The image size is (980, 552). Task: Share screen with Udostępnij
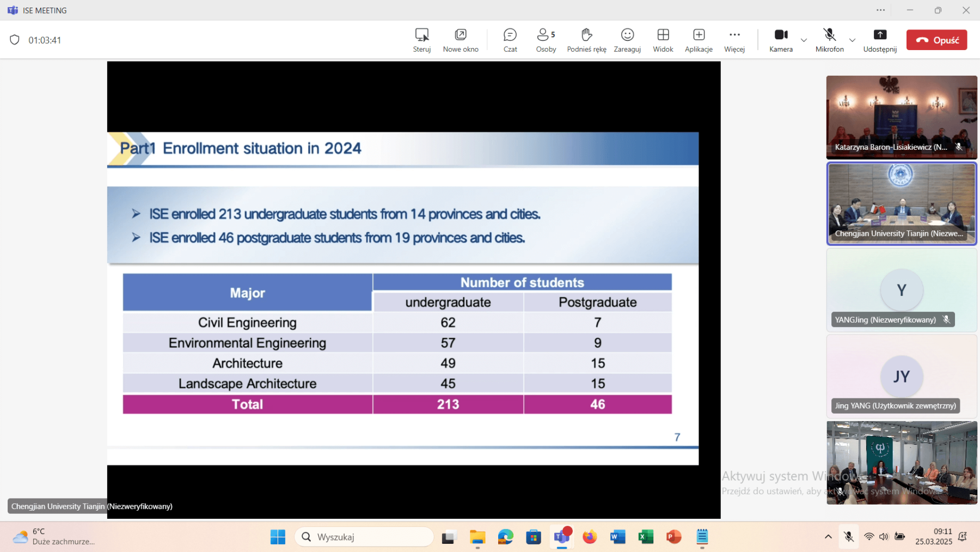pyautogui.click(x=880, y=40)
